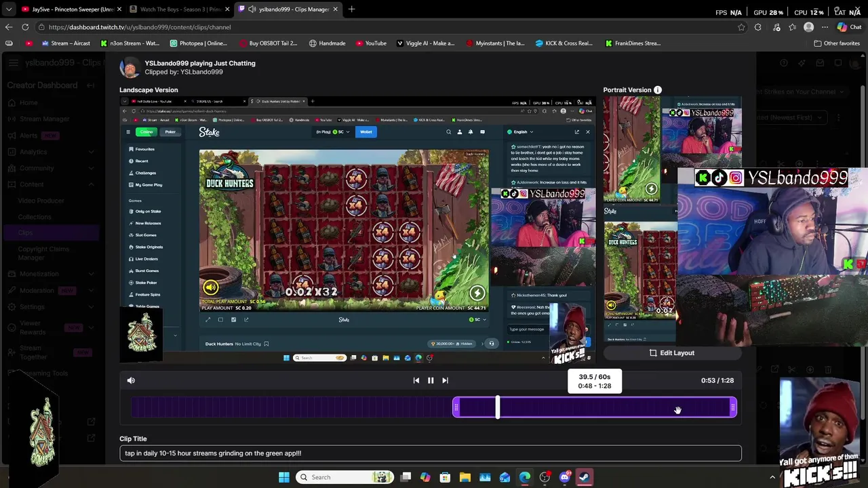Show Portrait Version info tooltip icon
Viewport: 868px width, 488px height.
click(x=657, y=89)
